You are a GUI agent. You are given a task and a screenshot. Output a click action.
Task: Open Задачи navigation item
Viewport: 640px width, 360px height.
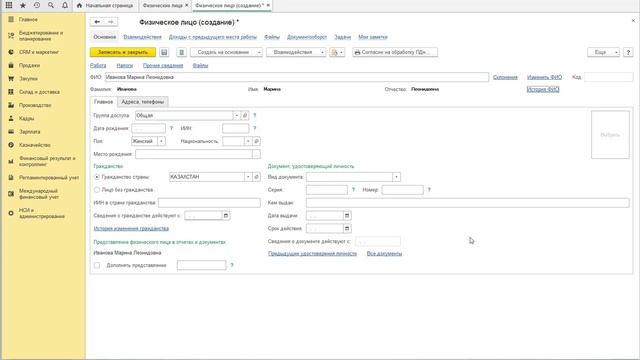(x=342, y=37)
